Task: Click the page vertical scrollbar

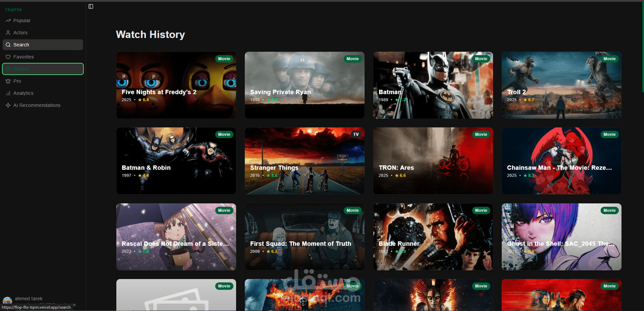Action: pos(643,47)
